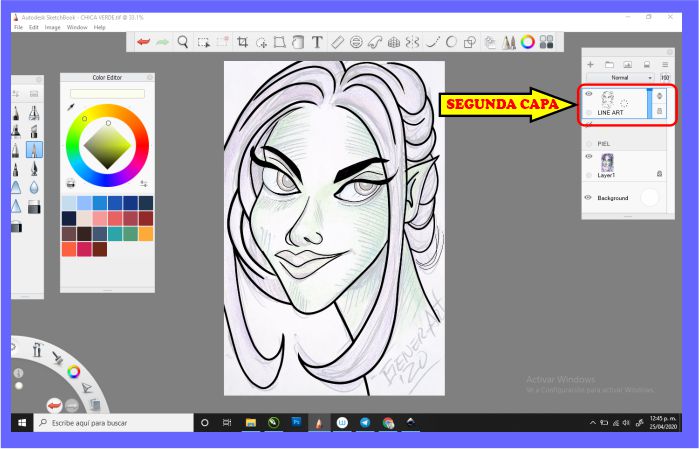Select the Text tool
Image resolution: width=699 pixels, height=449 pixels.
(317, 42)
